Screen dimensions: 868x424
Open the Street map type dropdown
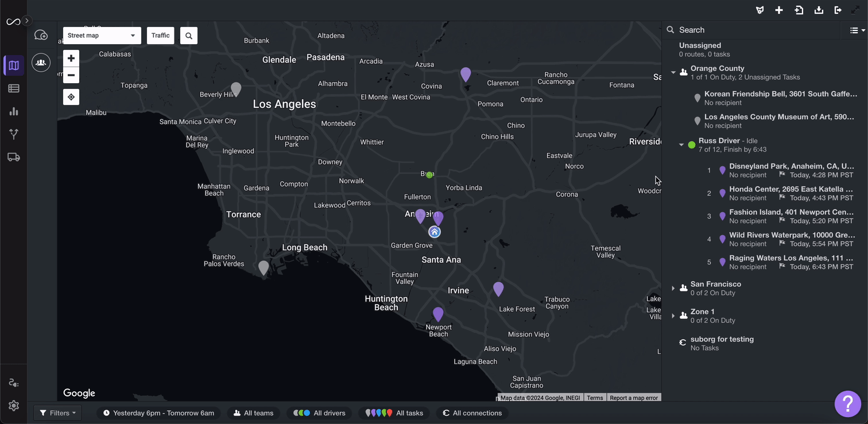coord(102,36)
